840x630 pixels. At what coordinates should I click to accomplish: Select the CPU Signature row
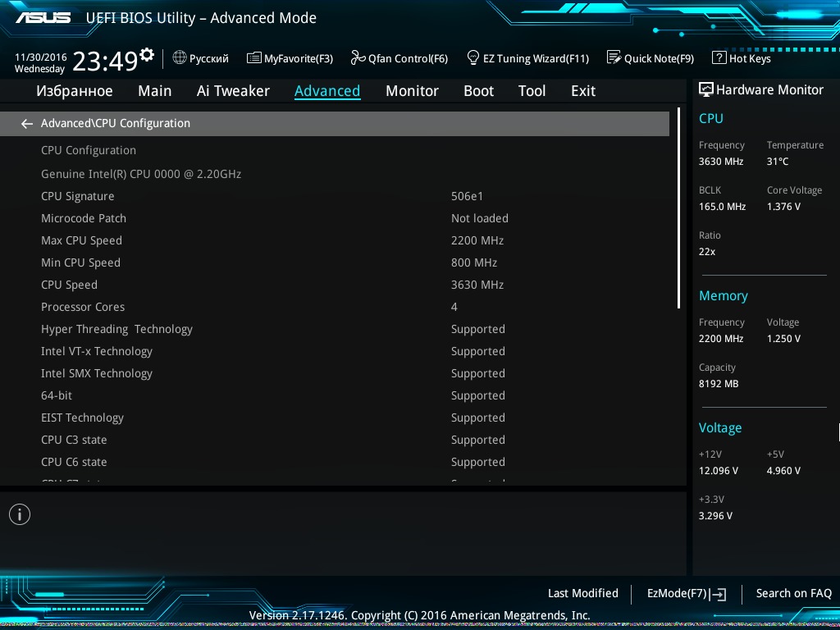point(335,196)
